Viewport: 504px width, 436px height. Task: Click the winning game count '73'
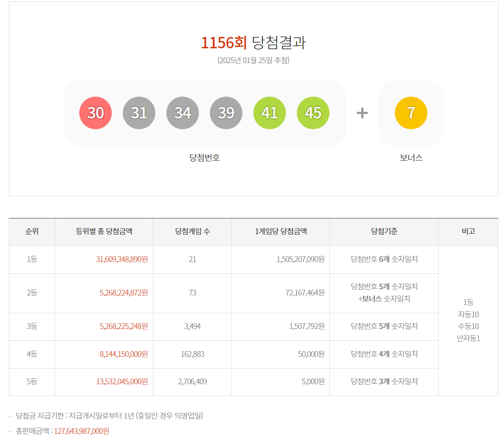pos(192,293)
